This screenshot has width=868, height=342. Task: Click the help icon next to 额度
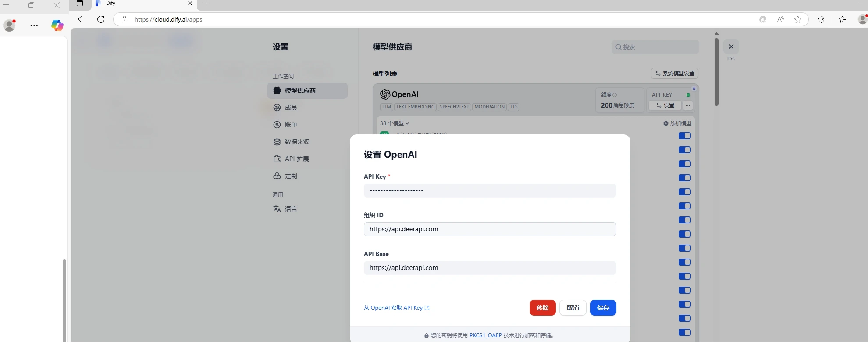615,95
